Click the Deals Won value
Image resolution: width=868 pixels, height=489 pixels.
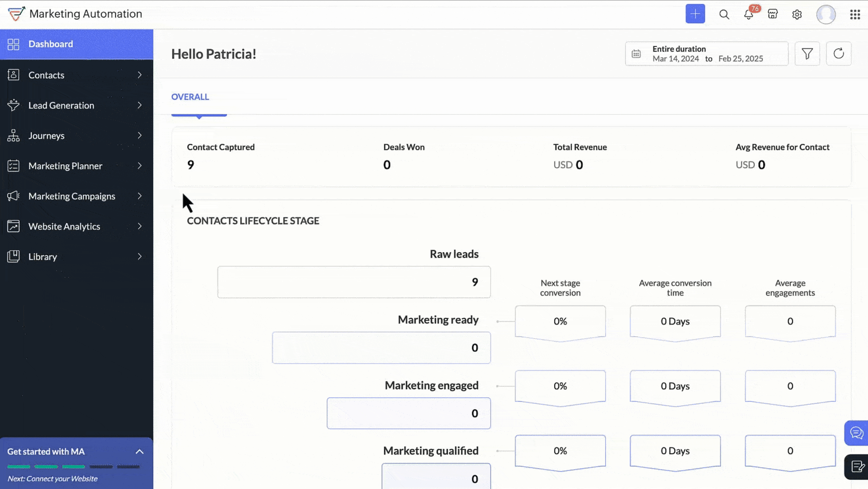(x=387, y=165)
